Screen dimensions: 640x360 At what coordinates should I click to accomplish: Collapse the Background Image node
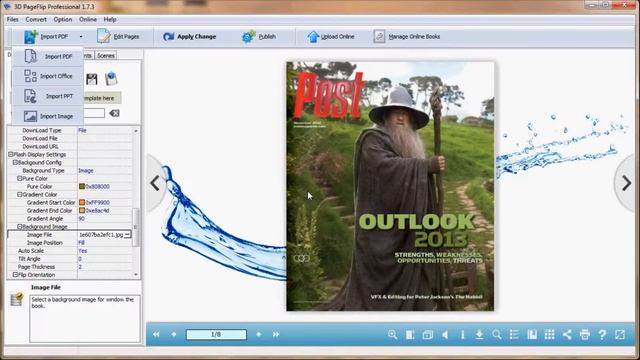pos(19,227)
